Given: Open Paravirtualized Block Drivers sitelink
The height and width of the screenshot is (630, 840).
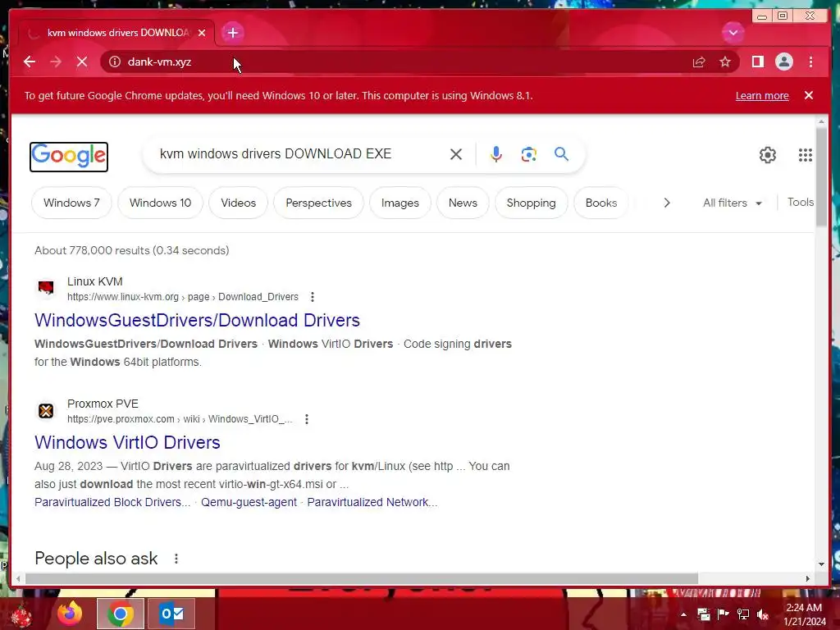Looking at the screenshot, I should tap(112, 503).
